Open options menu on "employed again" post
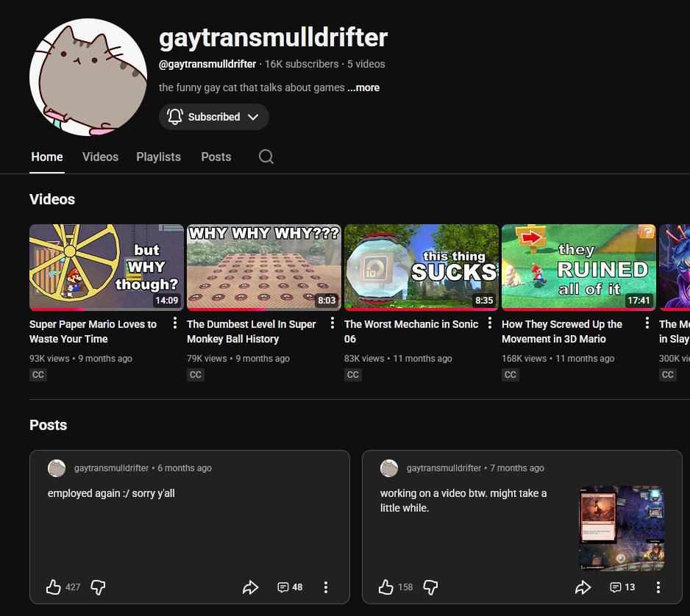The width and height of the screenshot is (690, 616). pos(326,587)
